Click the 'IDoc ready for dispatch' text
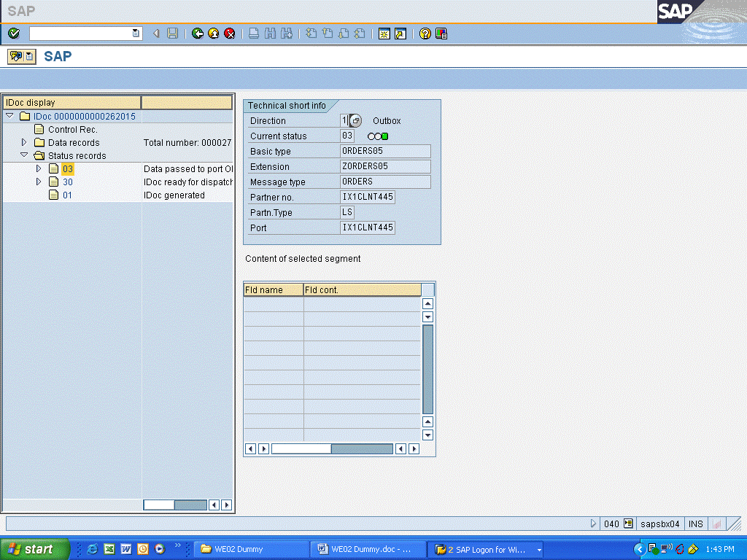 [x=187, y=182]
